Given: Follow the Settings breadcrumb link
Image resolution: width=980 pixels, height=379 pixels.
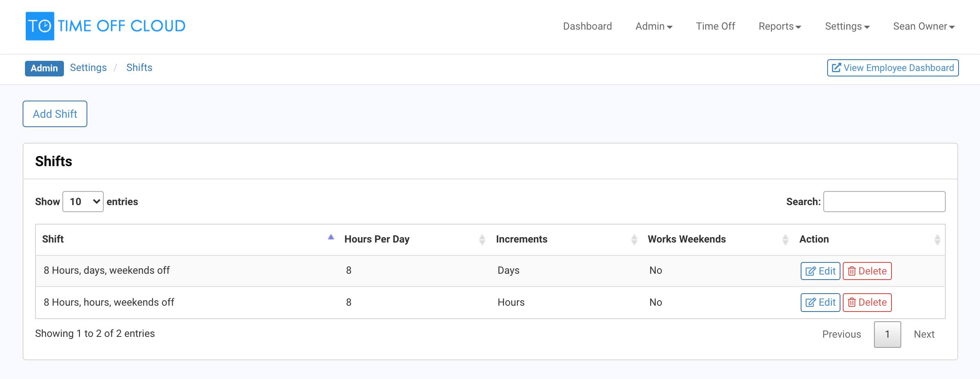Looking at the screenshot, I should tap(88, 67).
